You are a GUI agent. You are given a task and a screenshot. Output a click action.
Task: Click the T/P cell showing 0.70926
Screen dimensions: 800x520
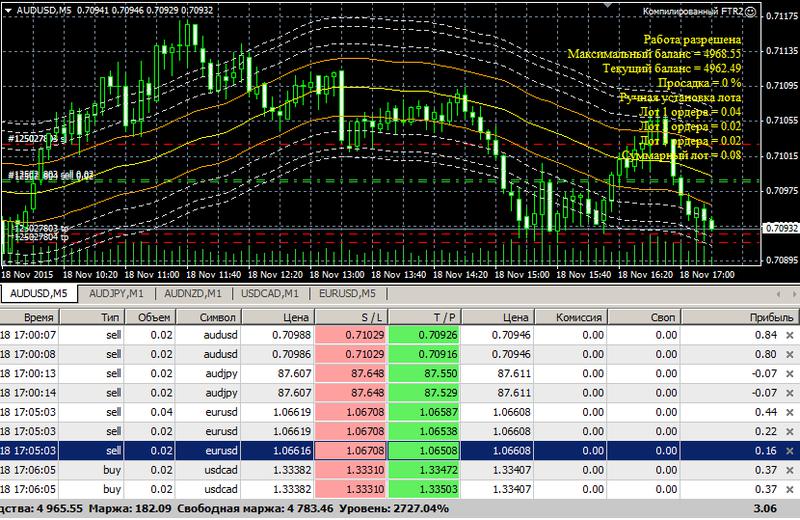(x=425, y=334)
